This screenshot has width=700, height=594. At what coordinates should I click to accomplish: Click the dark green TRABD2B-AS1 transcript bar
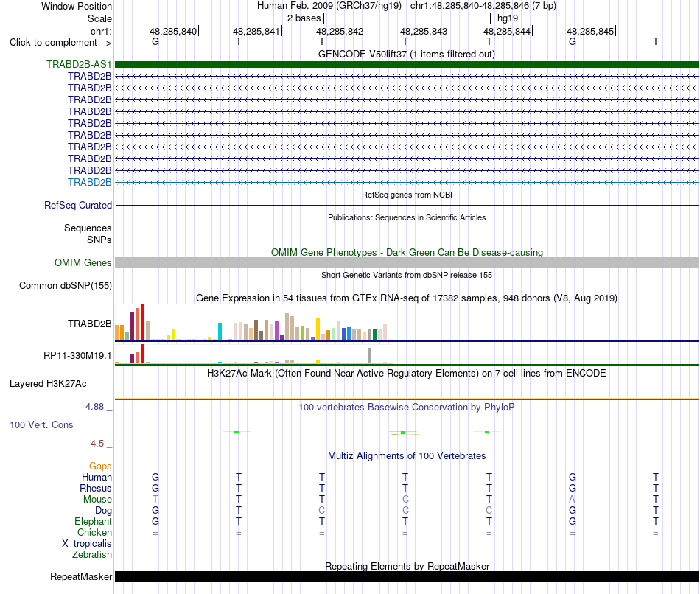tap(407, 64)
